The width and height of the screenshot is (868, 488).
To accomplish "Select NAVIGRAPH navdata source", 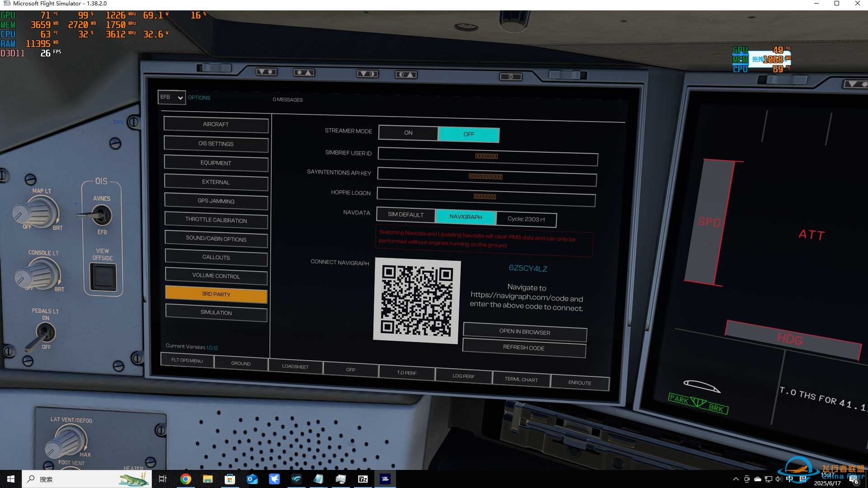I will (x=466, y=217).
